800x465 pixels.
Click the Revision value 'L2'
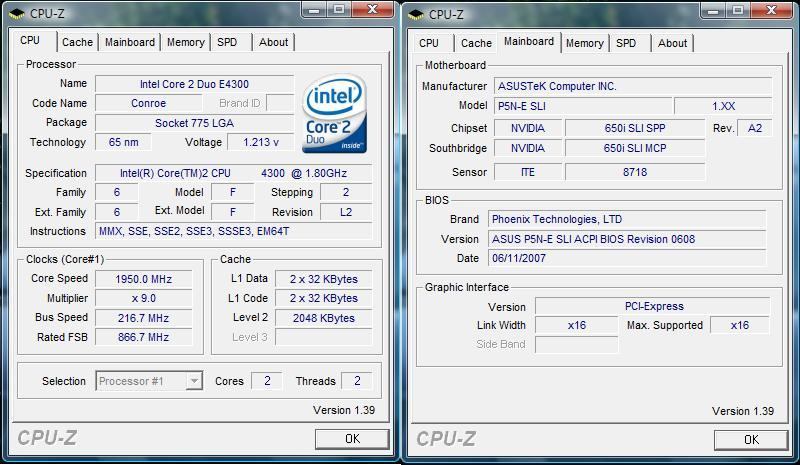click(346, 212)
